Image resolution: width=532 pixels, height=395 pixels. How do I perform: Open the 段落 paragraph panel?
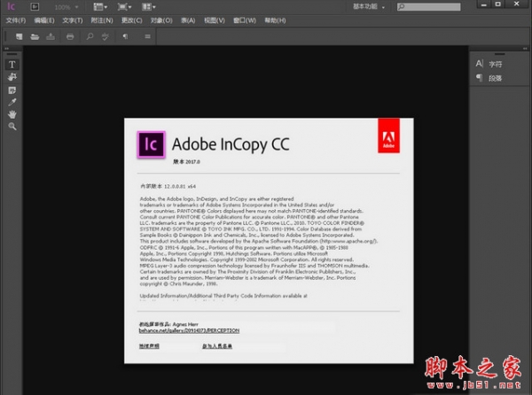489,78
